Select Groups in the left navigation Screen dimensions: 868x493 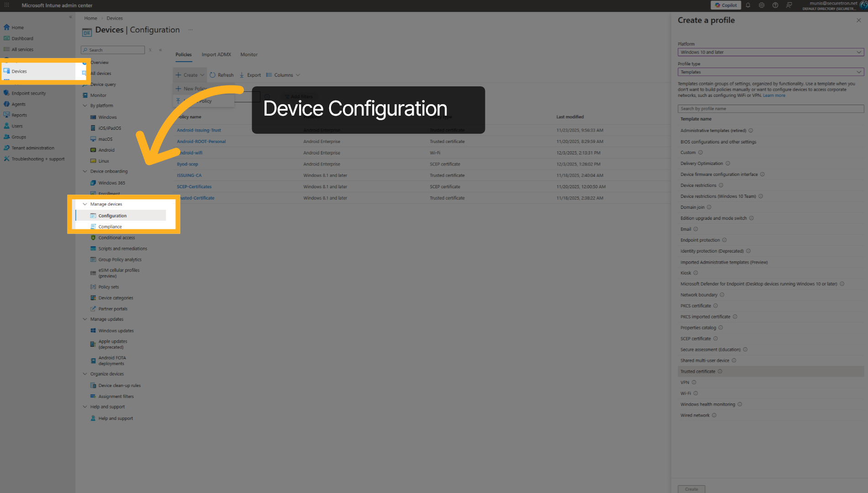coord(19,137)
